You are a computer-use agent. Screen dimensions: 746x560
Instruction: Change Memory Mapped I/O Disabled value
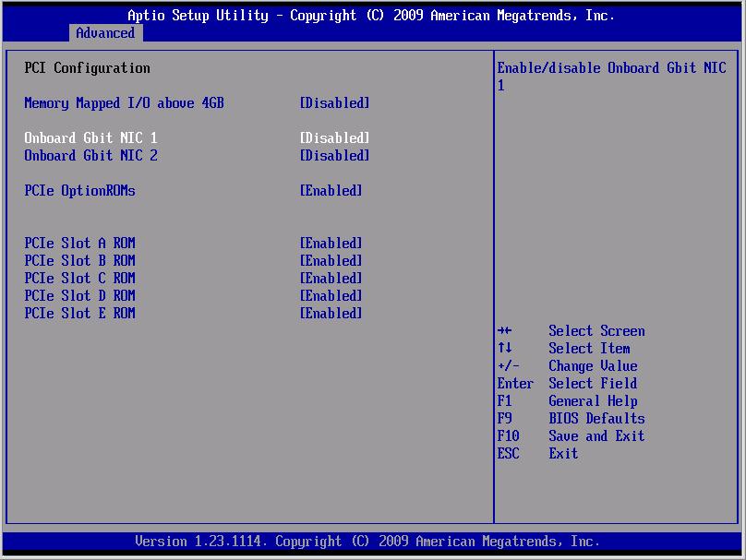(x=334, y=103)
